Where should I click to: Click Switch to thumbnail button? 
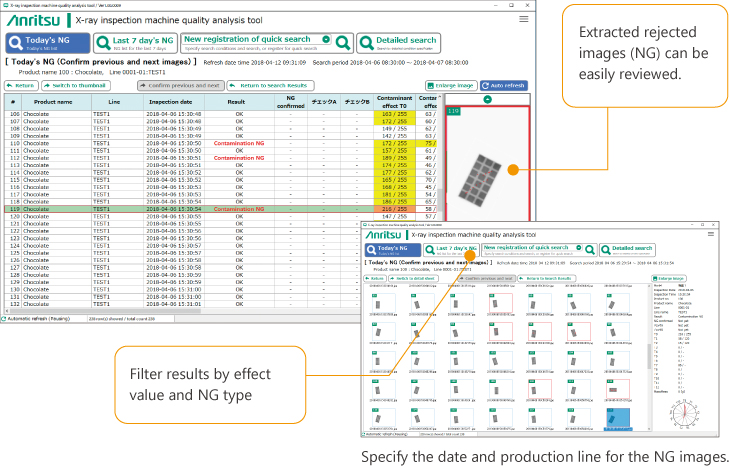[76, 86]
